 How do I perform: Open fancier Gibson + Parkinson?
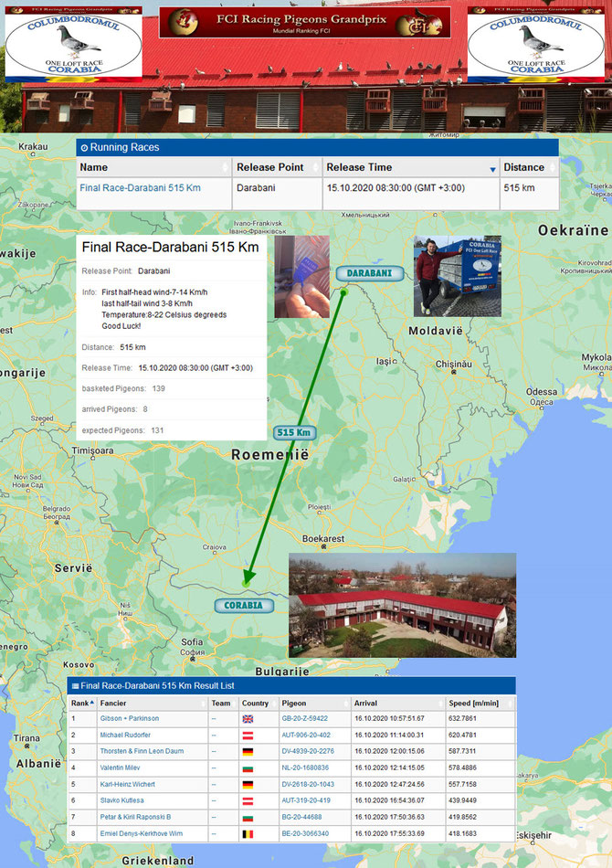(x=130, y=718)
